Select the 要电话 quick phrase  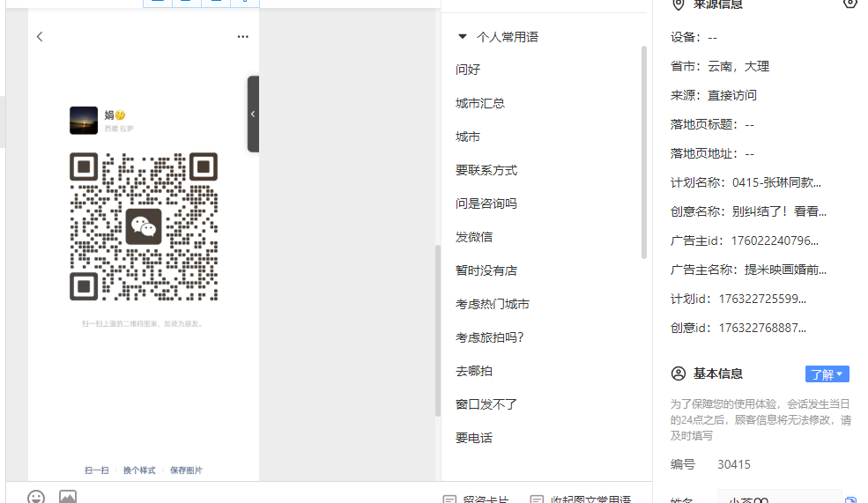tap(474, 439)
